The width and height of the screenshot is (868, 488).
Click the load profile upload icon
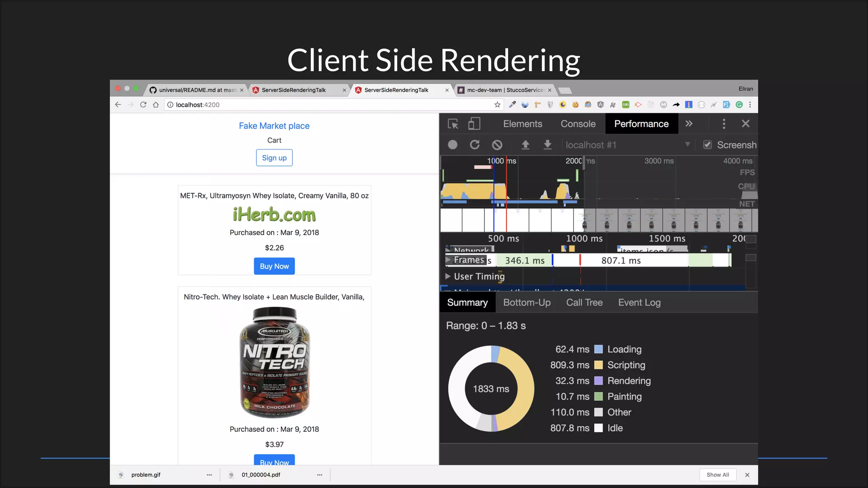coord(525,145)
